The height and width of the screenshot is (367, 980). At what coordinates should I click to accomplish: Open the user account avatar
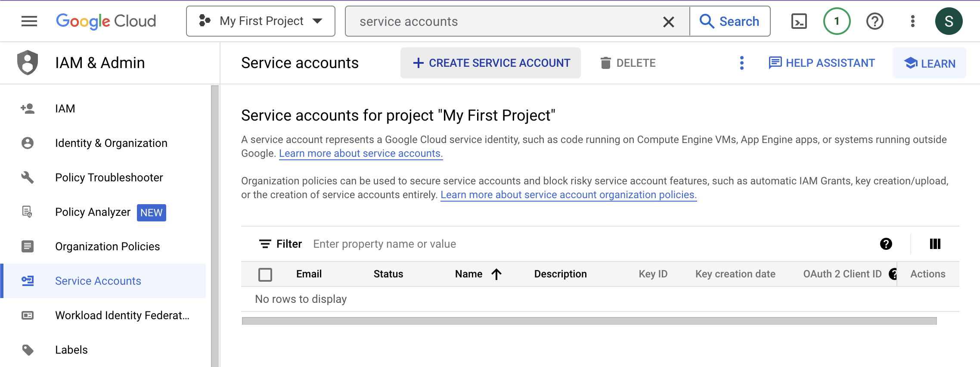[949, 21]
